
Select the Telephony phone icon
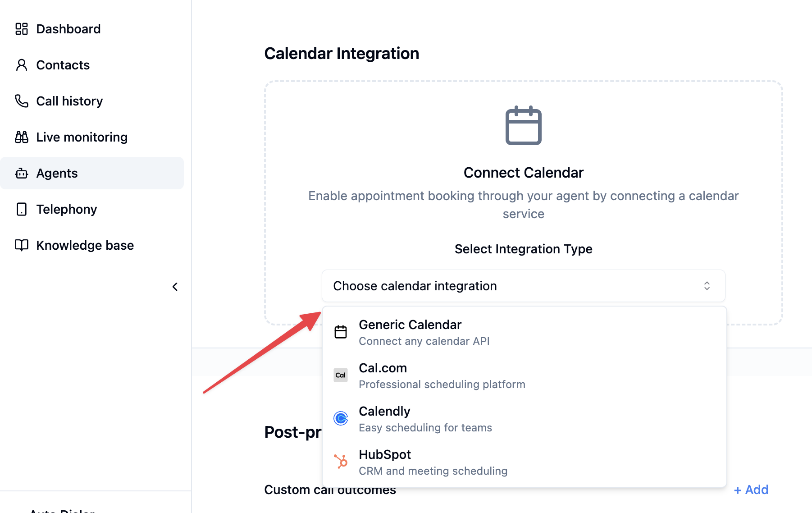click(x=21, y=209)
